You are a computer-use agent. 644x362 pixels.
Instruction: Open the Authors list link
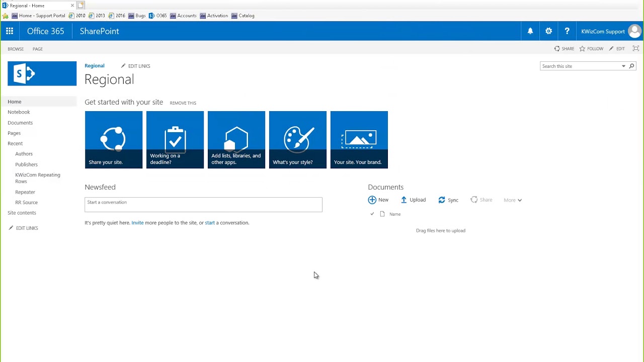(x=24, y=154)
